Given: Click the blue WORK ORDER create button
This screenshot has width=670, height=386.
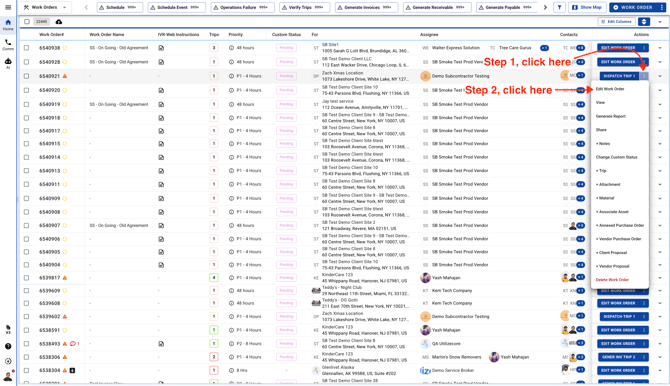Looking at the screenshot, I should click(x=634, y=7).
